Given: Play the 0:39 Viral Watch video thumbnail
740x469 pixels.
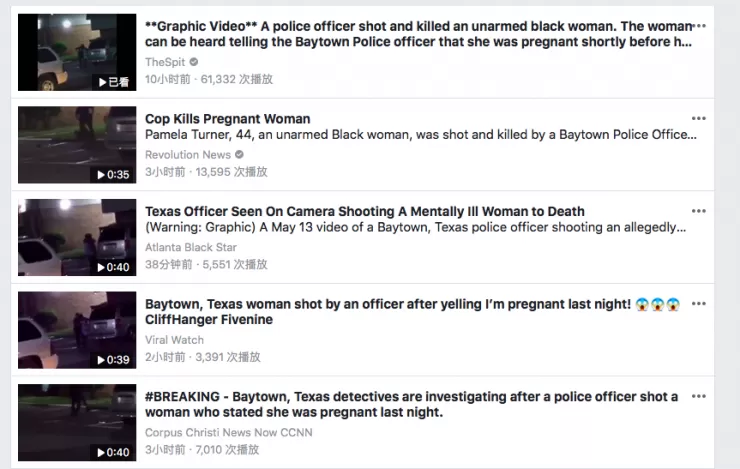Looking at the screenshot, I should coord(77,330).
